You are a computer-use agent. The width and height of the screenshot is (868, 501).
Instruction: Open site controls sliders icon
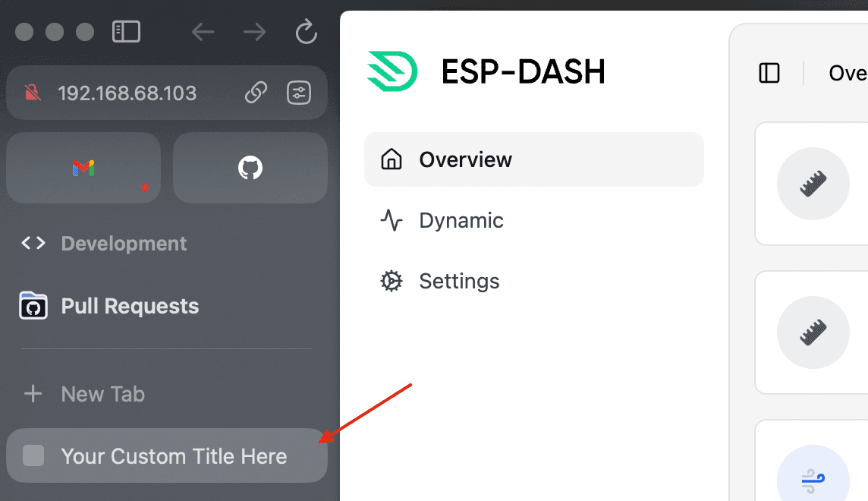pos(299,93)
